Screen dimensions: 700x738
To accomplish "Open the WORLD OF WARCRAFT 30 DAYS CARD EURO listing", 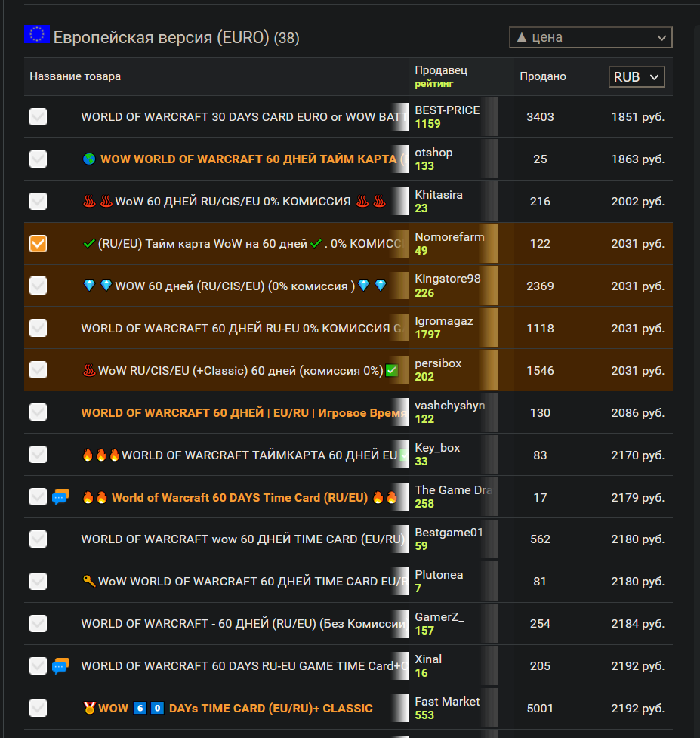I will (x=243, y=117).
